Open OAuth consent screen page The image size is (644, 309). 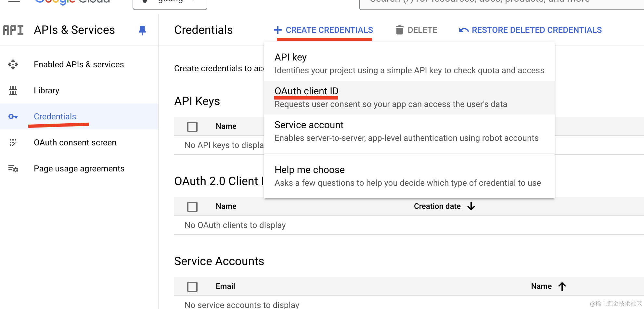click(75, 142)
